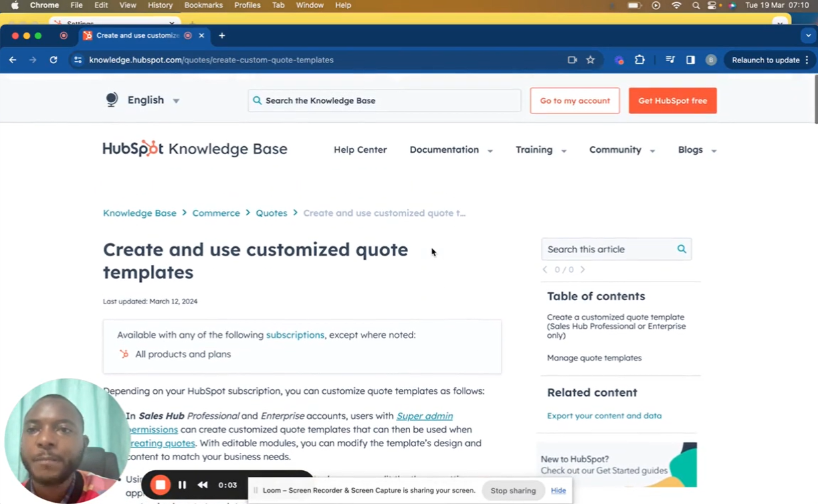The height and width of the screenshot is (504, 818).
Task: Open the English language dropdown
Action: pyautogui.click(x=153, y=100)
